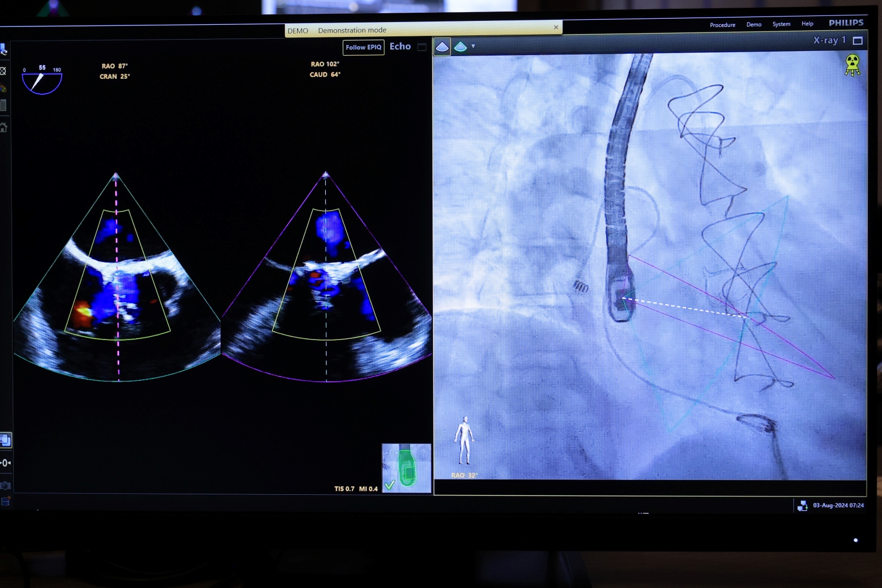Open the Help menu
This screenshot has height=588, width=882.
point(807,24)
